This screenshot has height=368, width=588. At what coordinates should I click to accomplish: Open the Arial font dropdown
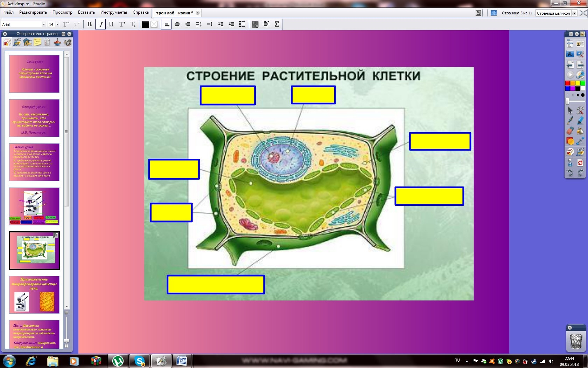click(44, 25)
